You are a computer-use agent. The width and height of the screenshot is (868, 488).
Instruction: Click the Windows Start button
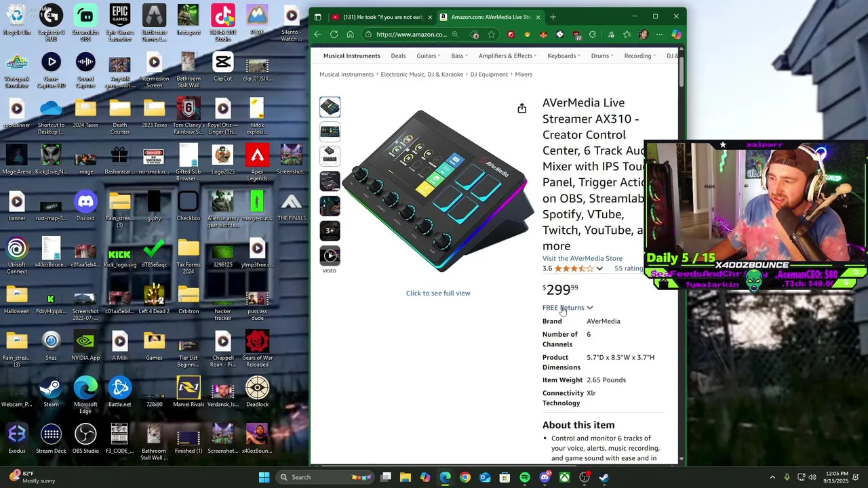pos(264,477)
